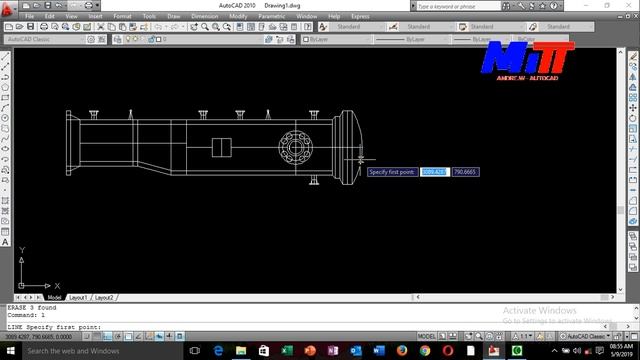Image resolution: width=640 pixels, height=360 pixels.
Task: Select the Trim modify tool
Action: 633,149
